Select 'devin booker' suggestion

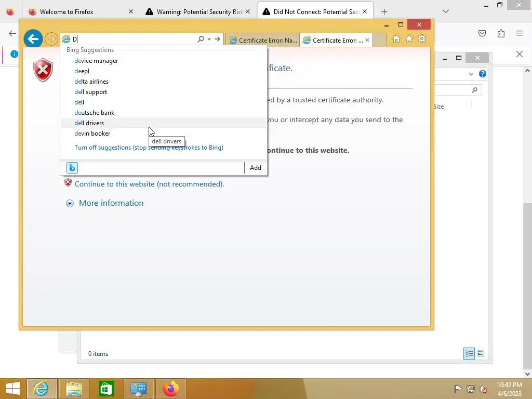point(164,134)
